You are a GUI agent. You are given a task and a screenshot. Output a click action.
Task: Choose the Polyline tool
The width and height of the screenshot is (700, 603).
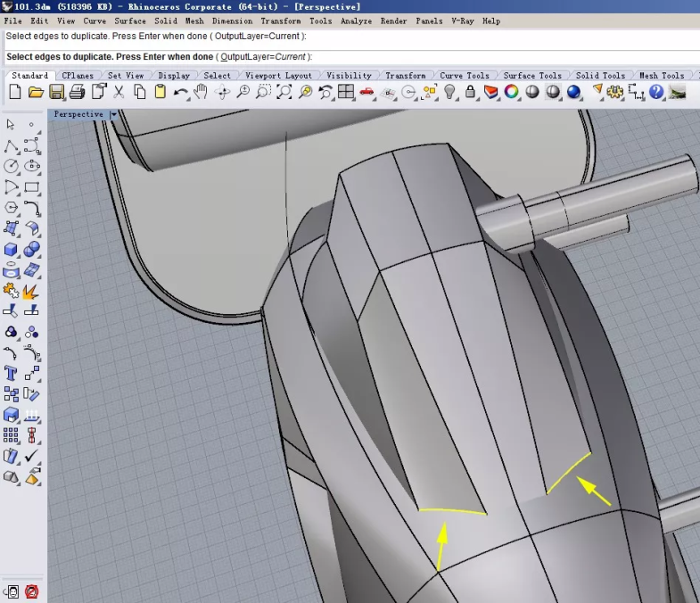click(12, 145)
